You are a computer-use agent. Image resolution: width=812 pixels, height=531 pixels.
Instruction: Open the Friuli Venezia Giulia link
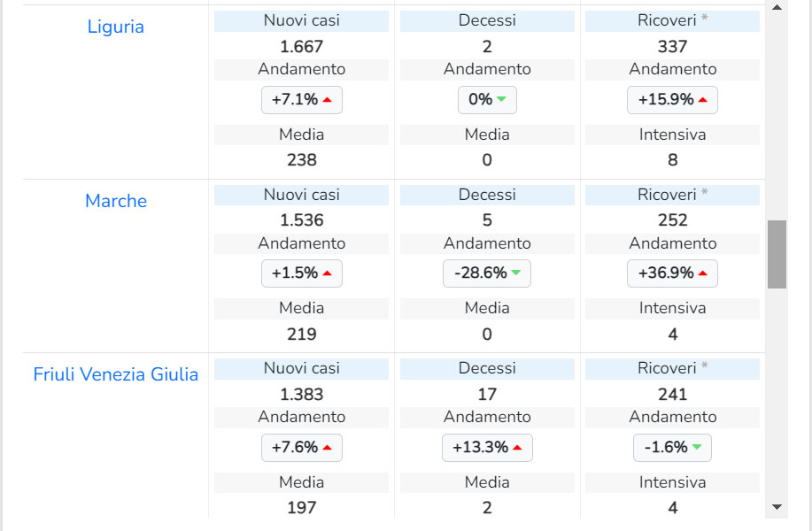[x=116, y=374]
